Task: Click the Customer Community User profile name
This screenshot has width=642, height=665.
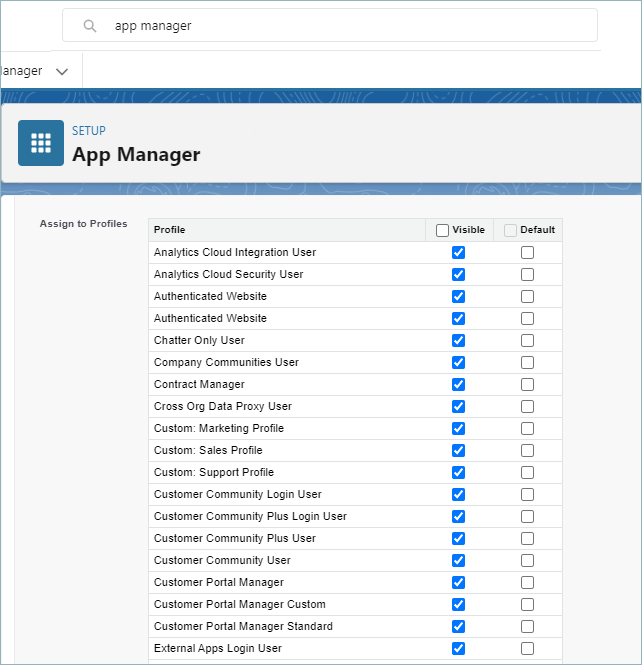Action: pyautogui.click(x=222, y=561)
